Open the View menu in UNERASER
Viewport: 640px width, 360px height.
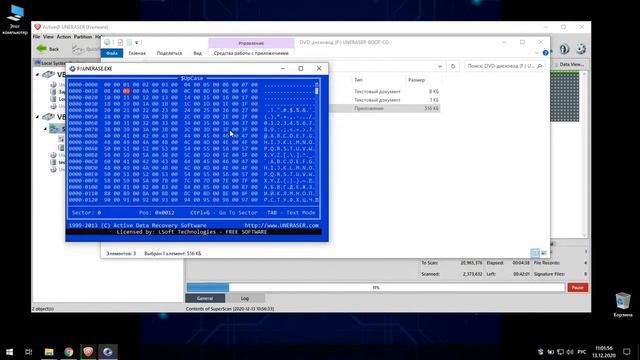pyautogui.click(x=48, y=37)
